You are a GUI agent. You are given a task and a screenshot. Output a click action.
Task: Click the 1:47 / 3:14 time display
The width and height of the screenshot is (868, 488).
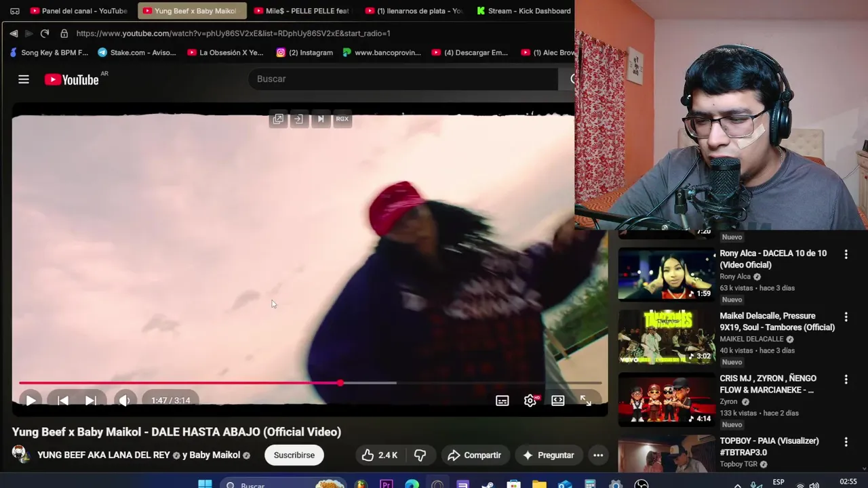170,401
